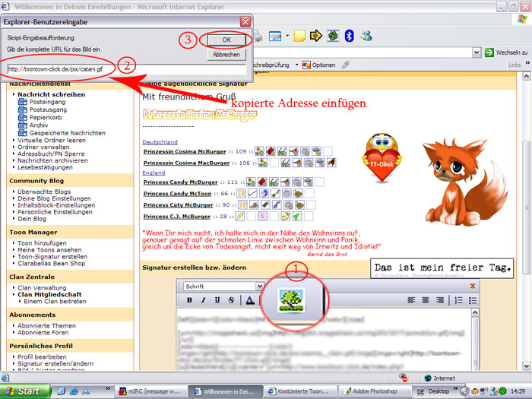Toggle italic formatting in signature editor

pos(203,300)
